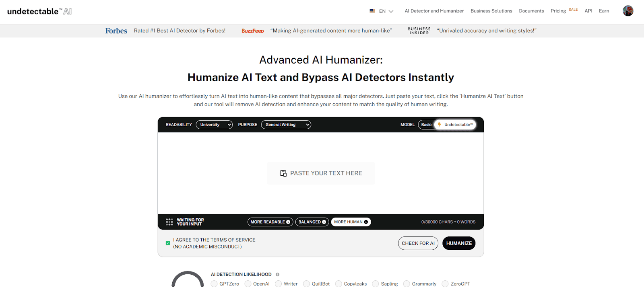This screenshot has width=644, height=302.
Task: Choose the More Human mode
Action: 351,222
